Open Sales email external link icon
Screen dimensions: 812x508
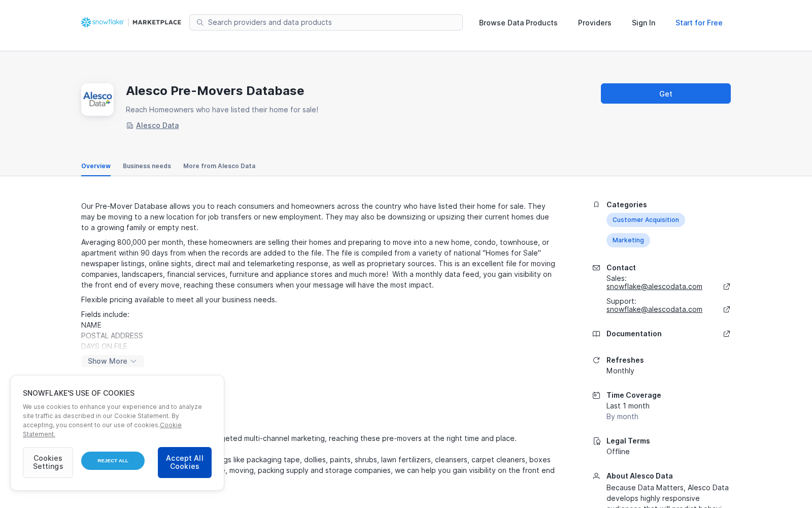727,287
